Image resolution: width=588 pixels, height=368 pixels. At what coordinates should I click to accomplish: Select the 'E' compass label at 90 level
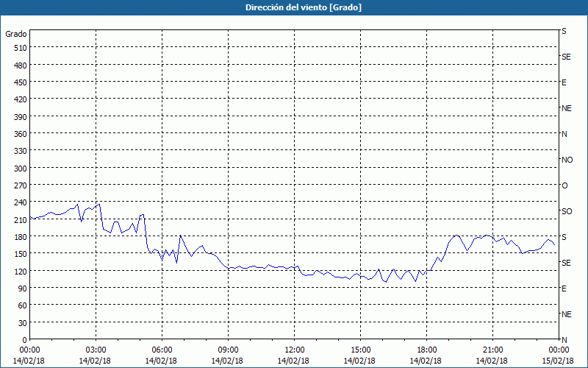tap(564, 289)
